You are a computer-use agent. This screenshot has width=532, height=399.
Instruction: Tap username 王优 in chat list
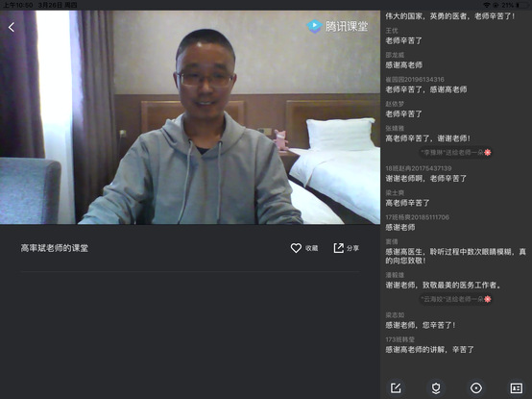point(392,31)
